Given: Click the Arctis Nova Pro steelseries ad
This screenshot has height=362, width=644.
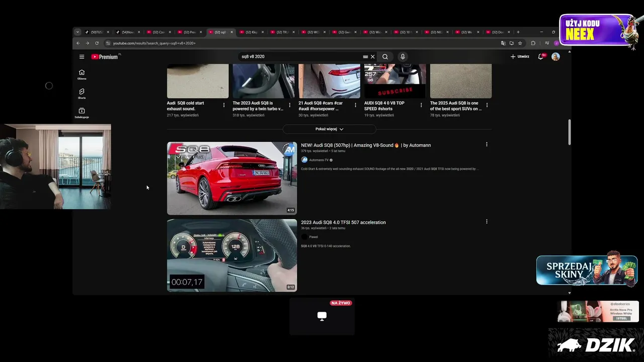Looking at the screenshot, I should (x=598, y=312).
